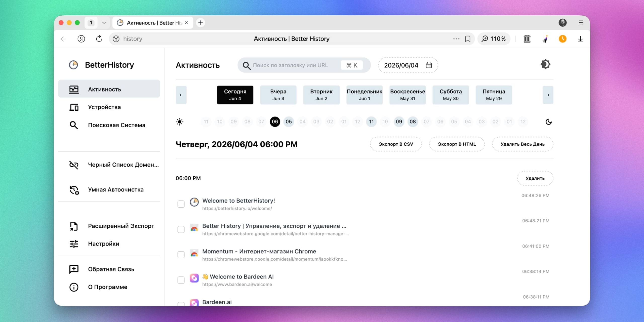Open a new tab with the plus button
644x322 pixels.
[200, 23]
